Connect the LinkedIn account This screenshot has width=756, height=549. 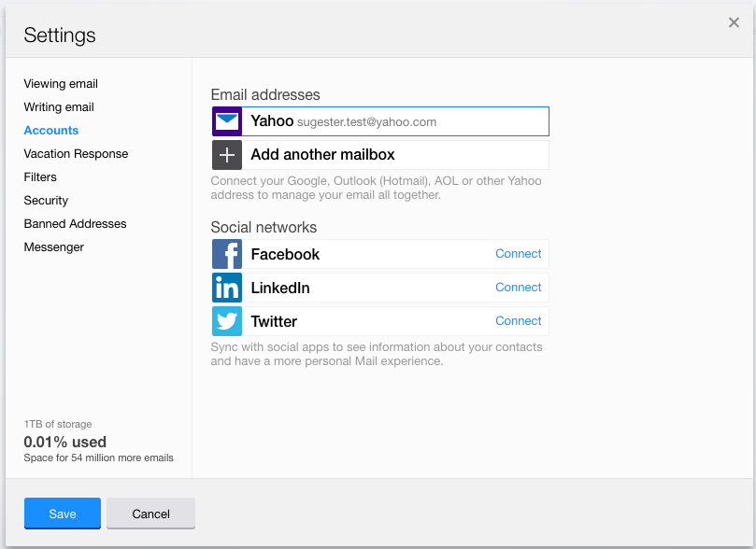pyautogui.click(x=518, y=288)
